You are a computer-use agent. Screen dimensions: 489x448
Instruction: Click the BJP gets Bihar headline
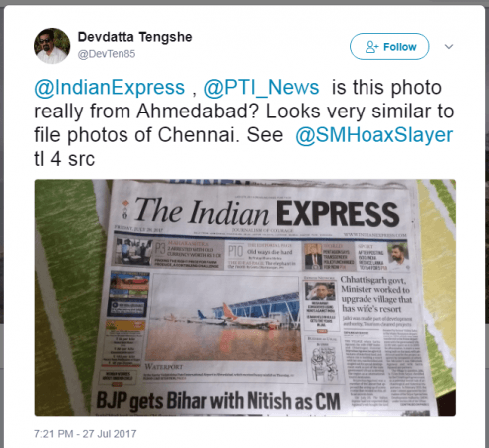click(218, 401)
